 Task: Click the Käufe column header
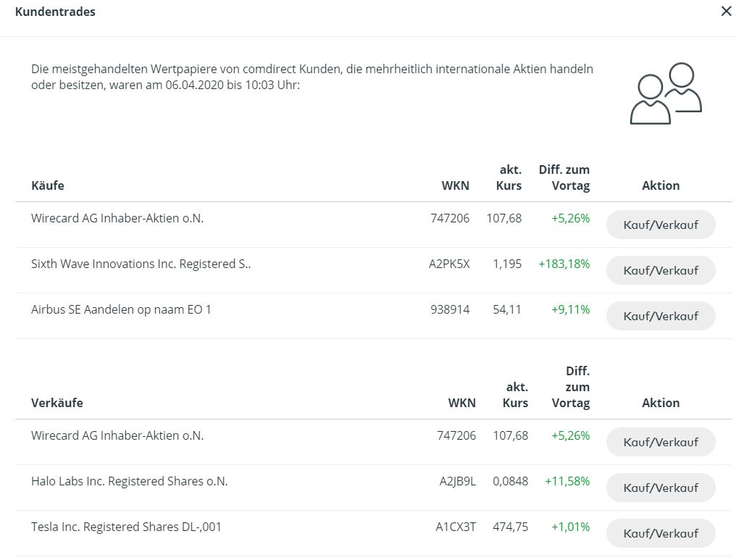tap(48, 185)
